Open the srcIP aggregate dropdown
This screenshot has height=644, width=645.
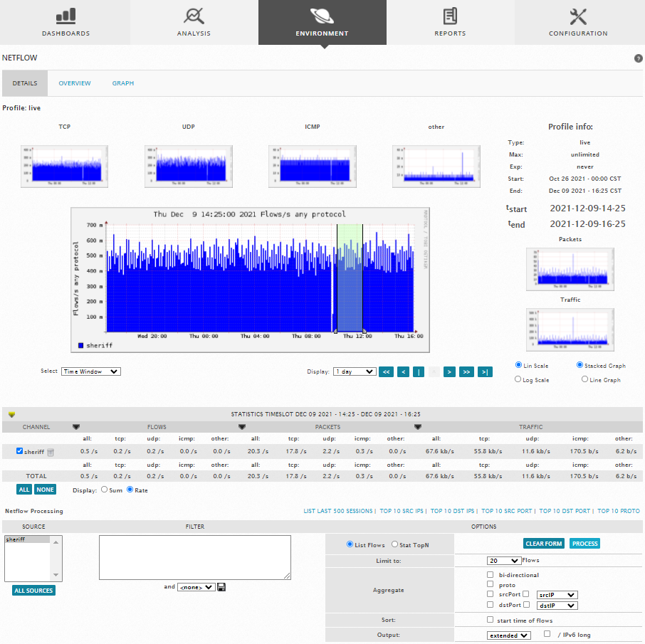557,595
